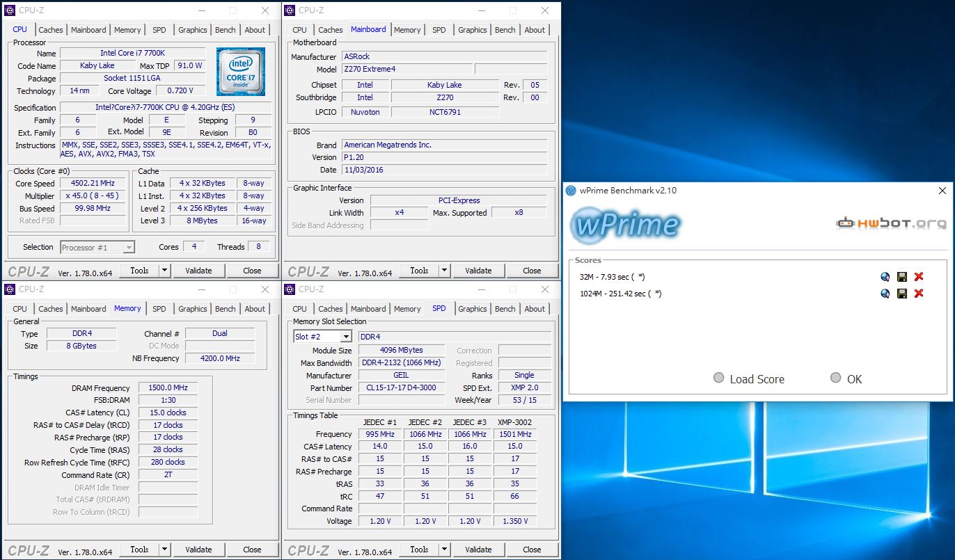This screenshot has height=560, width=955.
Task: Click processor name Intel Core i7 7700K
Action: (x=132, y=53)
